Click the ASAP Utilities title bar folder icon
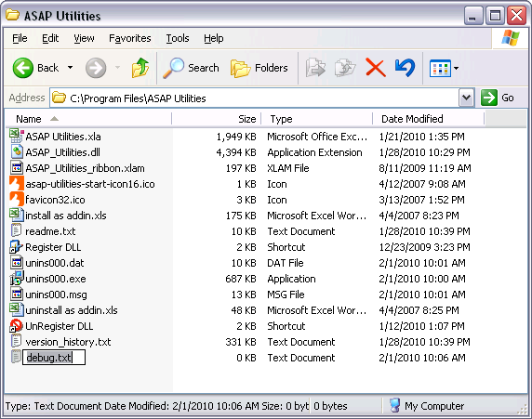 pos(12,15)
